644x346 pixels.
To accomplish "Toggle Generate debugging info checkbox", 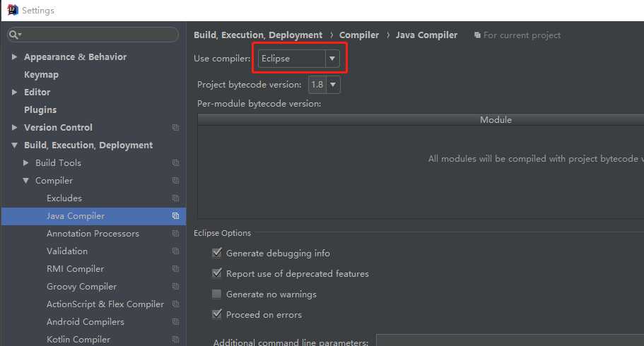I will [217, 253].
